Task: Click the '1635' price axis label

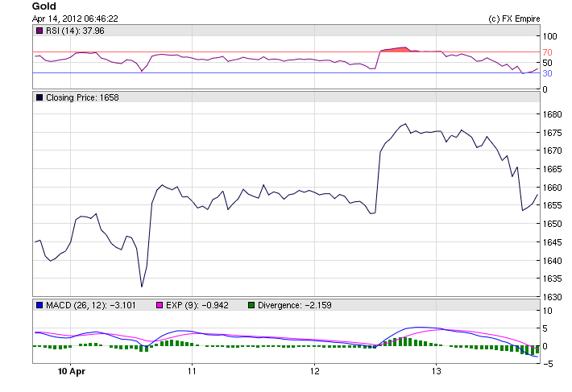Action: 553,279
